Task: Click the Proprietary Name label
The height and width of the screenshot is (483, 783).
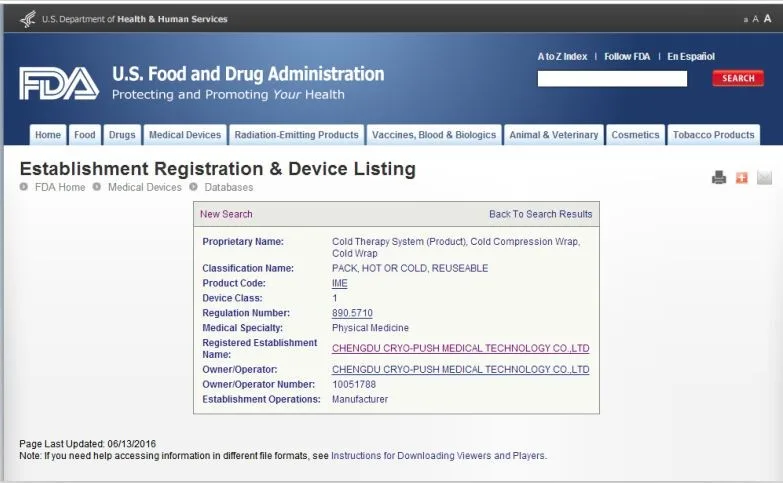Action: click(x=243, y=242)
